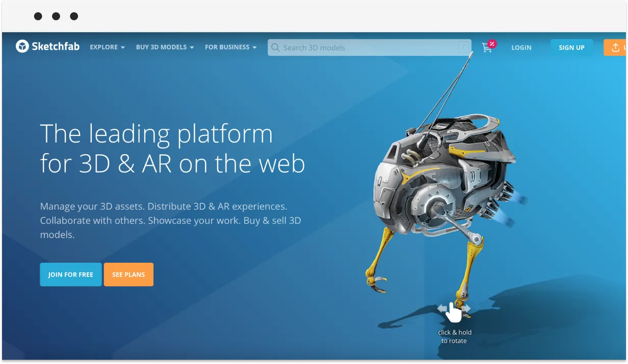Click the third dot in window title bar
This screenshot has width=628, height=364.
pos(74,16)
